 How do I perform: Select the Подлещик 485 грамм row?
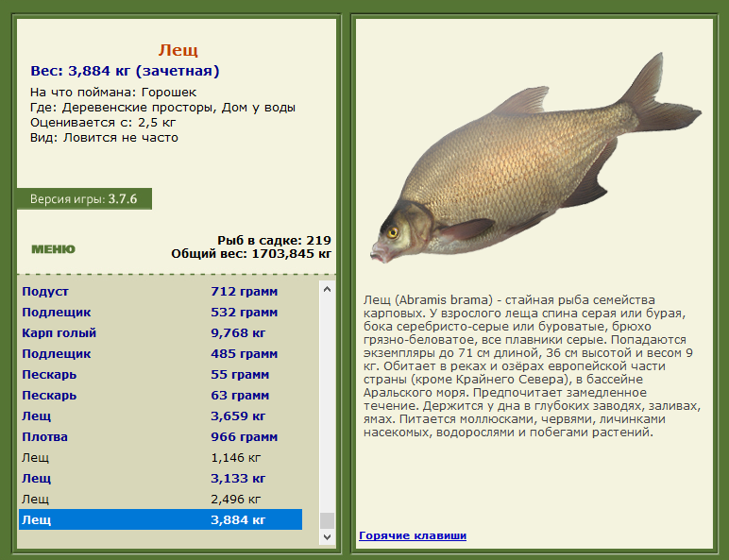point(161,354)
